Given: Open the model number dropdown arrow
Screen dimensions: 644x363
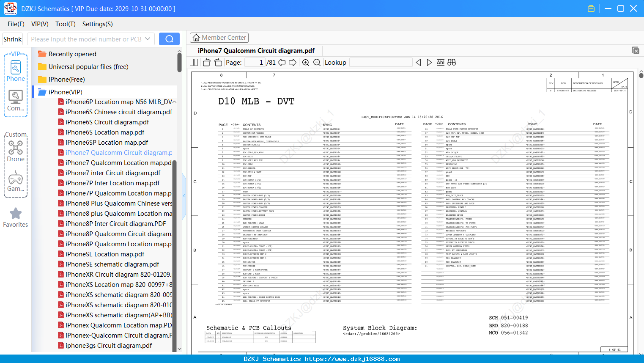Looking at the screenshot, I should pyautogui.click(x=148, y=39).
